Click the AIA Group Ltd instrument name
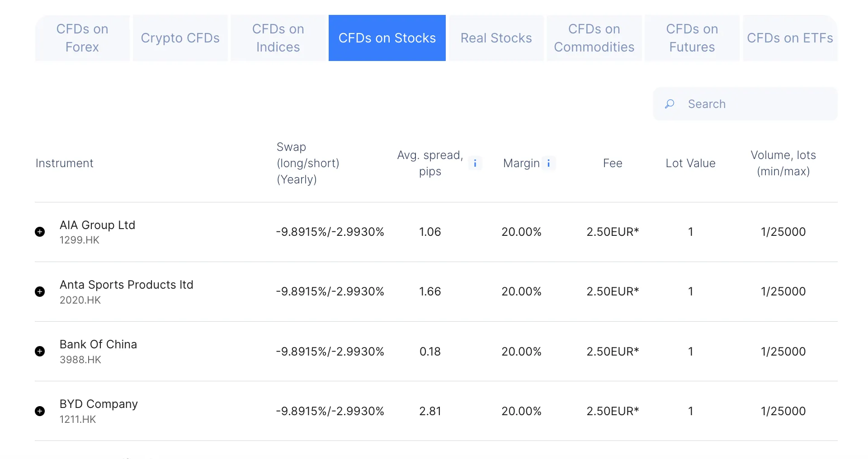 [x=98, y=225]
